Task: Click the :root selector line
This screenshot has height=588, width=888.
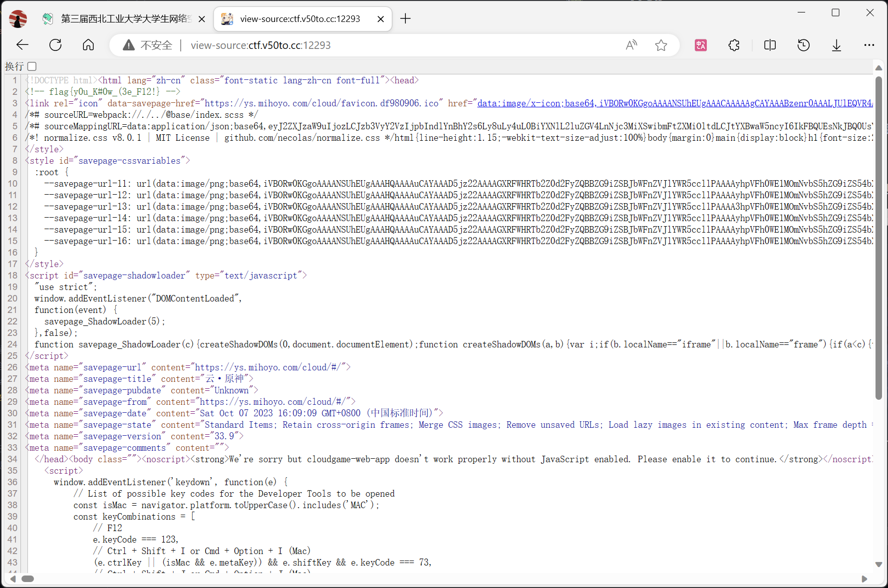Action: click(x=51, y=172)
